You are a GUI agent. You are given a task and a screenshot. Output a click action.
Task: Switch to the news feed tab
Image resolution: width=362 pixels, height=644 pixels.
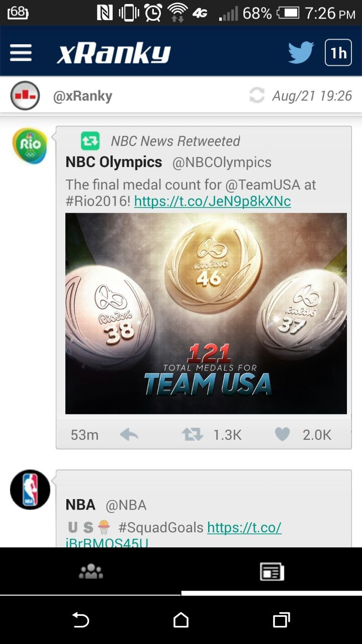(x=271, y=571)
